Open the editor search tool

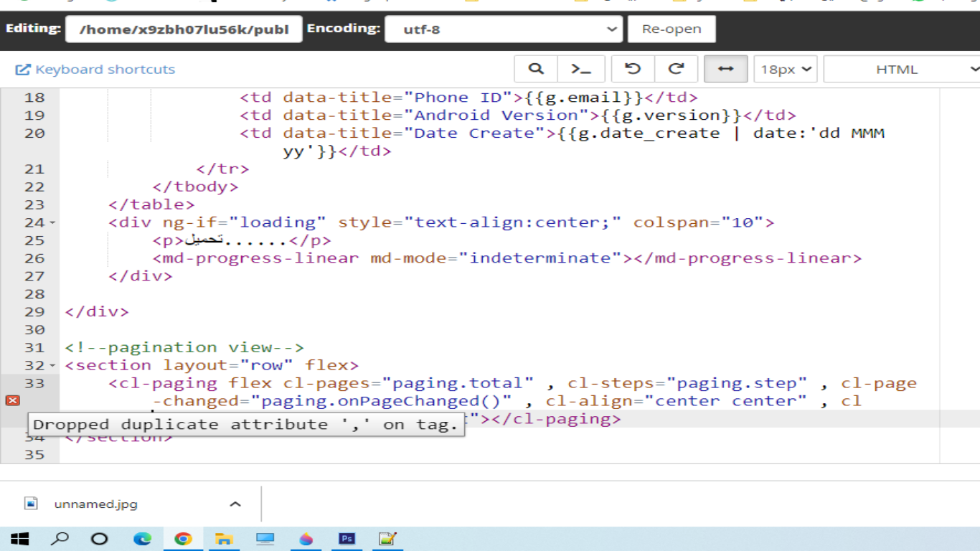click(x=536, y=69)
